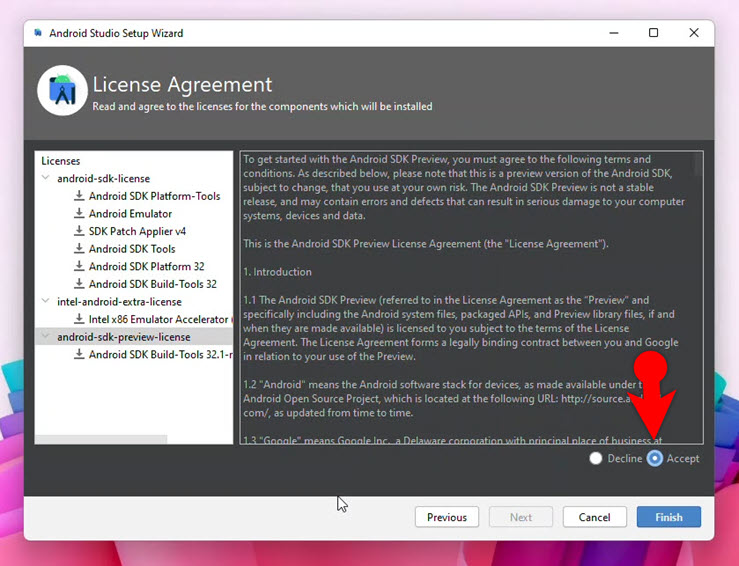Viewport: 739px width, 566px height.
Task: Select intel-android-extra-license in the tree
Action: pyautogui.click(x=119, y=302)
